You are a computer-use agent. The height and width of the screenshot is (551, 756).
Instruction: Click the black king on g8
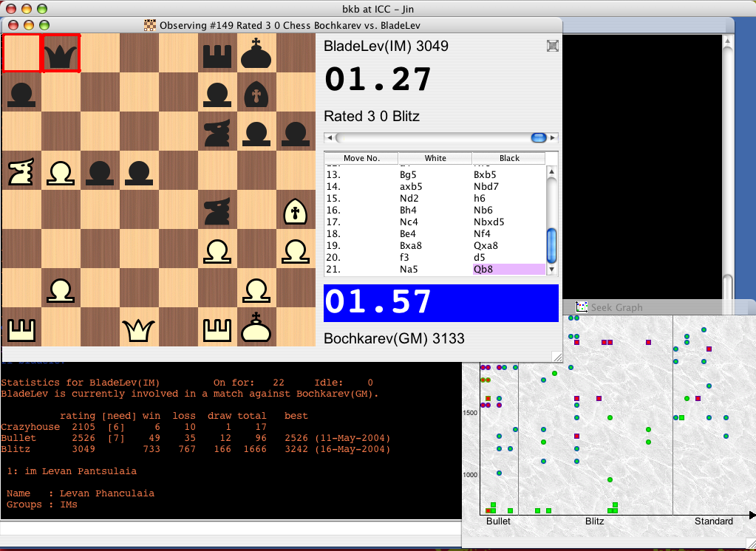pos(256,53)
